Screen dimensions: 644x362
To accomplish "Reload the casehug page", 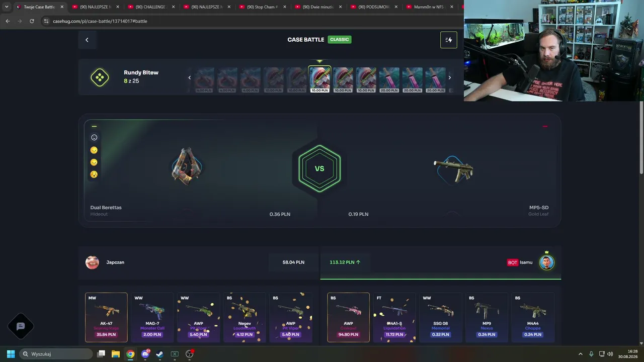I will [x=32, y=21].
